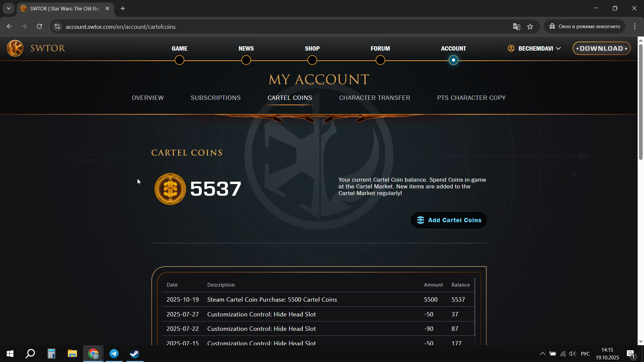Open Steam from the taskbar
The image size is (644, 362).
point(135,354)
